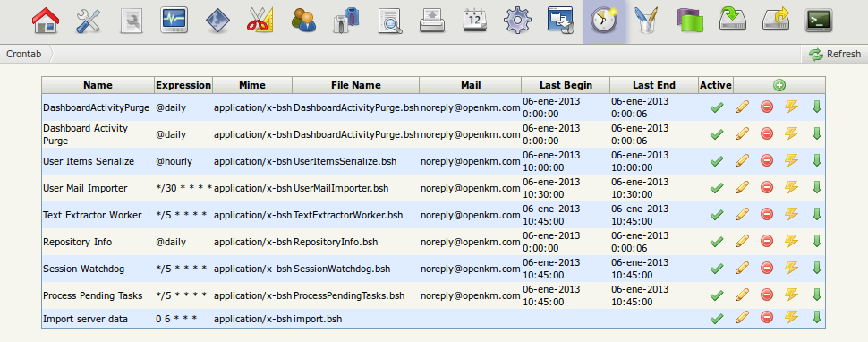Click the pencil cup toolbar icon
868x342 pixels.
coord(647,21)
